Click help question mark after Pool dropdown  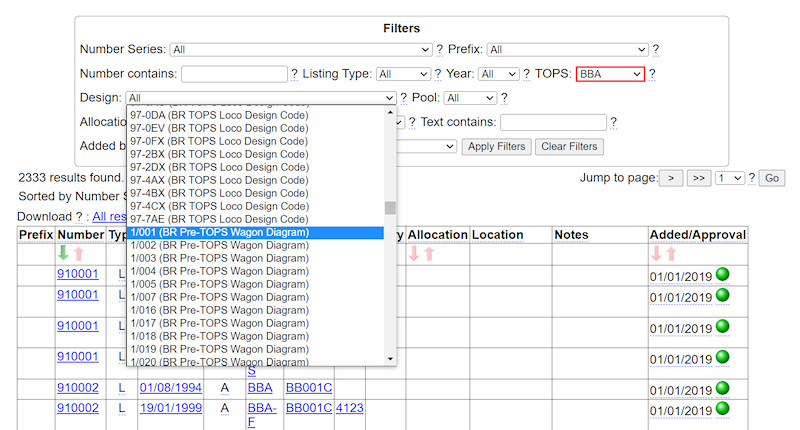point(504,98)
